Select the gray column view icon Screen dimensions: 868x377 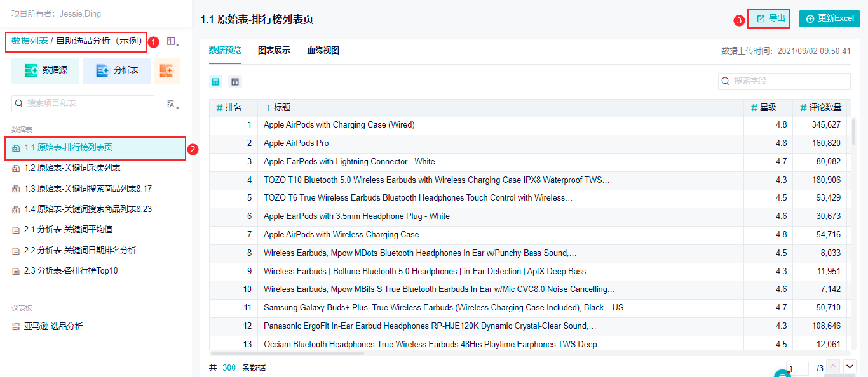[x=235, y=82]
